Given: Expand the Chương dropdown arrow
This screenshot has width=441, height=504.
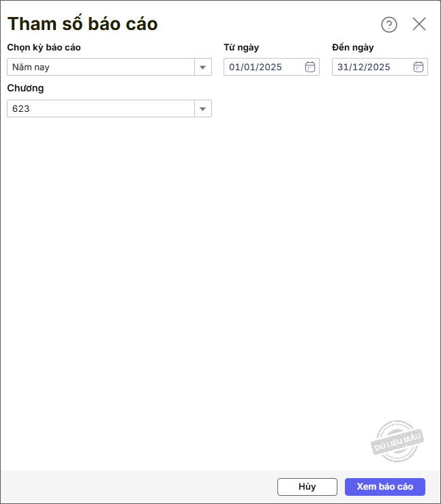Looking at the screenshot, I should (x=202, y=108).
